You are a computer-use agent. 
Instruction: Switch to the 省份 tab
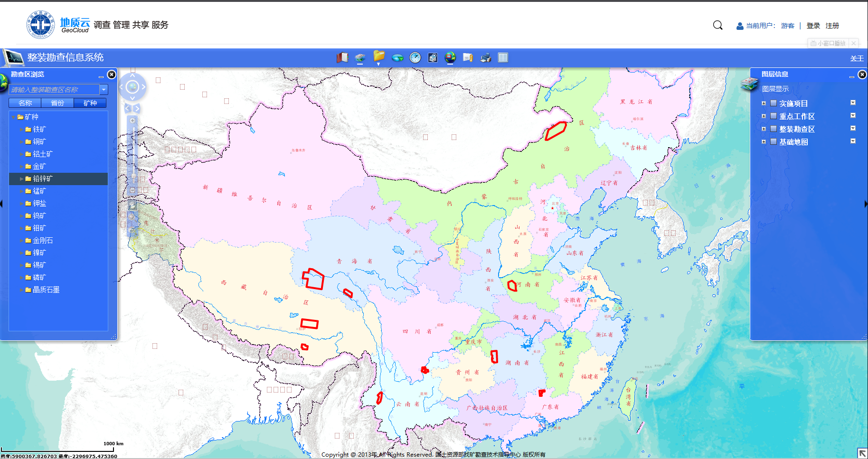[x=57, y=103]
